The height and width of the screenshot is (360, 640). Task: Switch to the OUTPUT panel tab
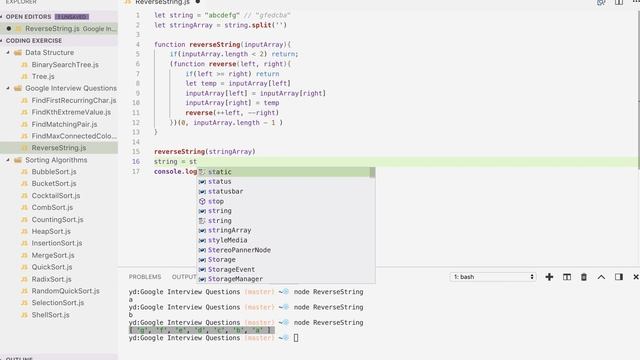[184, 277]
